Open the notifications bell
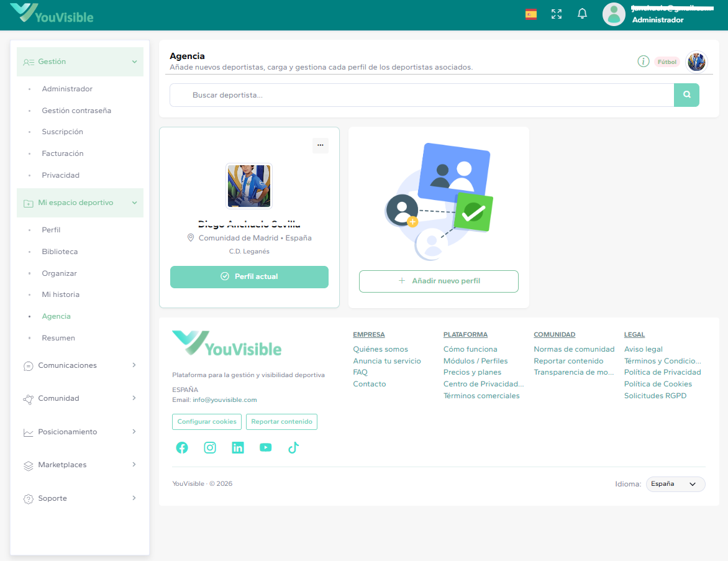The width and height of the screenshot is (728, 561). 582,14
